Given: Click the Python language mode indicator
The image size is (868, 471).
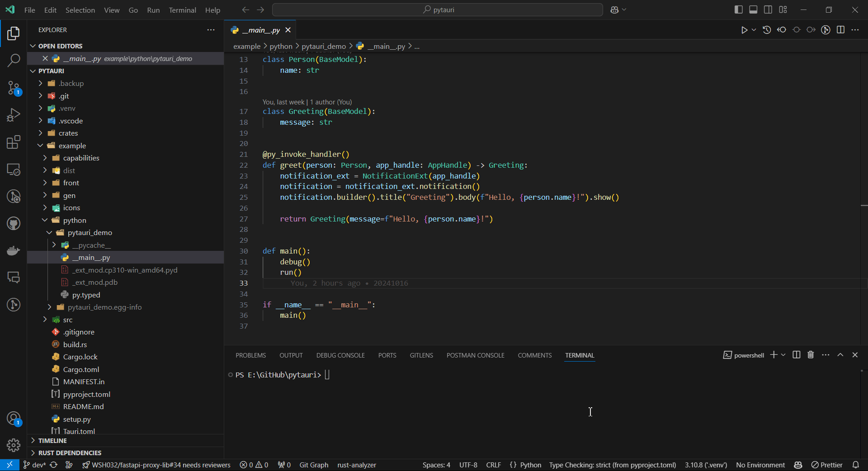Looking at the screenshot, I should (530, 465).
